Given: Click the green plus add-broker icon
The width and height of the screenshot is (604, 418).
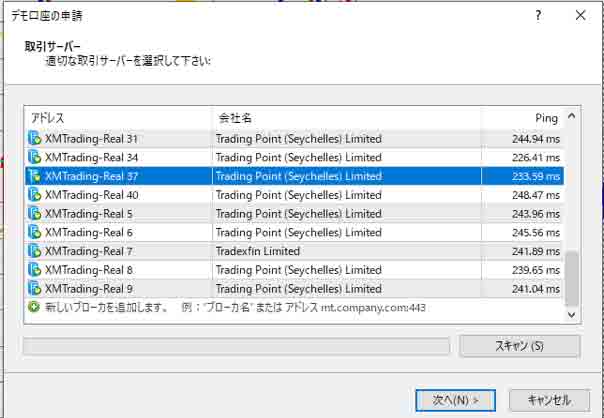Looking at the screenshot, I should click(x=34, y=307).
